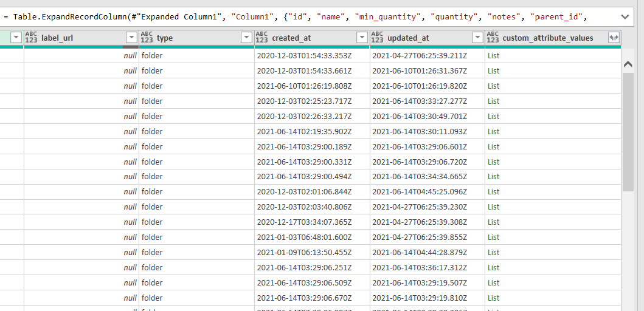Open List link in row updated 2021-06-14T03:29:19.810Z
This screenshot has height=311, width=644.
coord(493,298)
